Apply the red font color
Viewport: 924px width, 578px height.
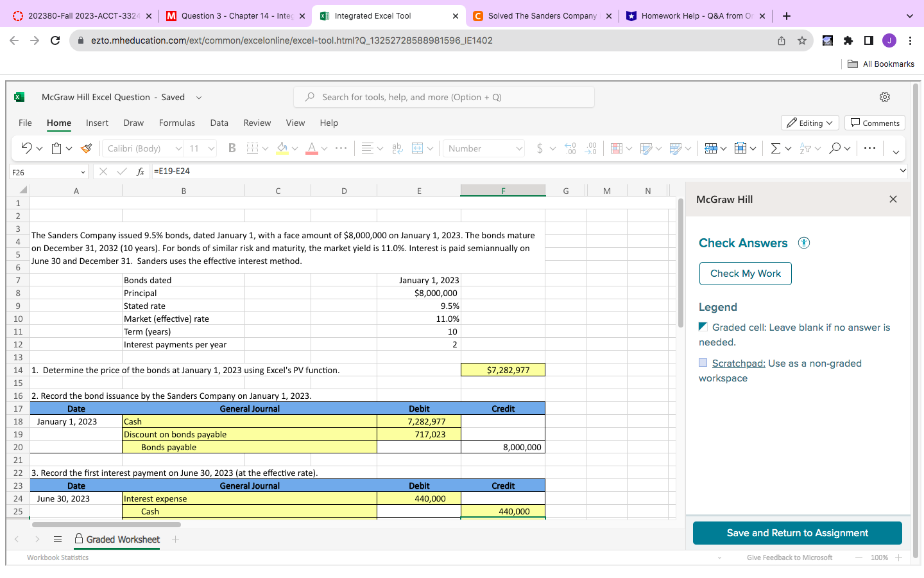312,148
